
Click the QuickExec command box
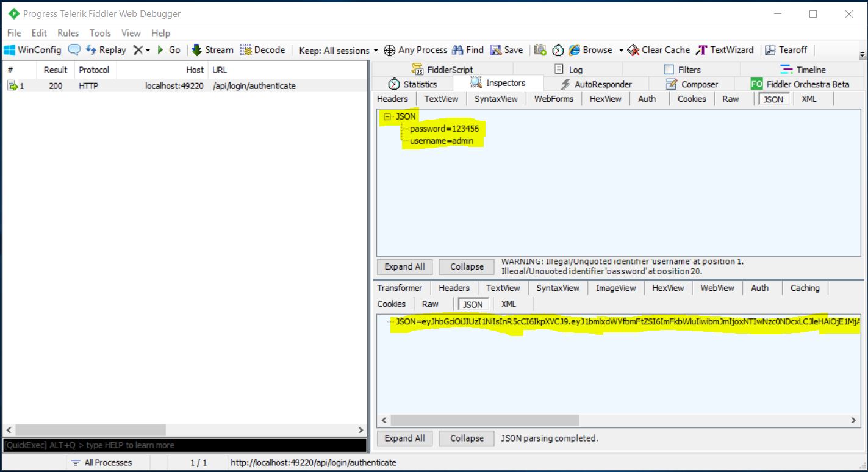pyautogui.click(x=185, y=445)
